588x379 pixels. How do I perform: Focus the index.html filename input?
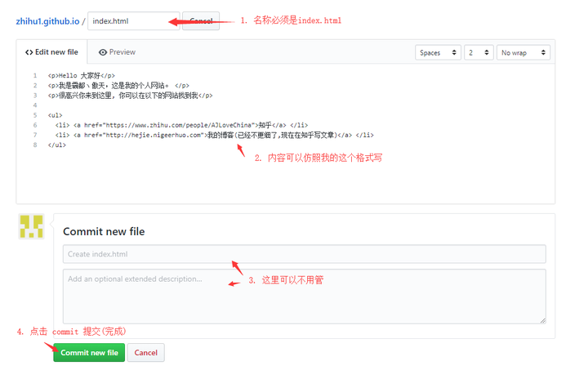[132, 20]
